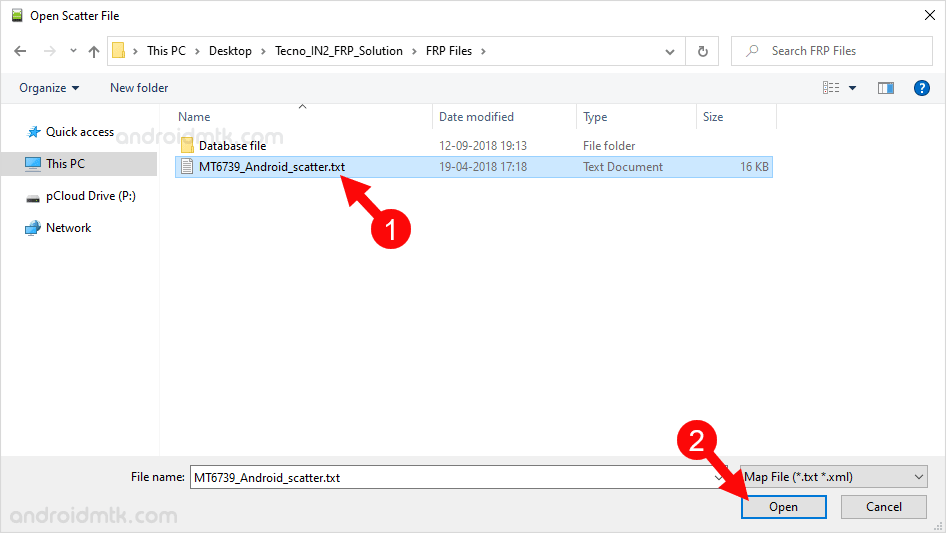946x533 pixels.
Task: Click the New folder button
Action: (139, 88)
